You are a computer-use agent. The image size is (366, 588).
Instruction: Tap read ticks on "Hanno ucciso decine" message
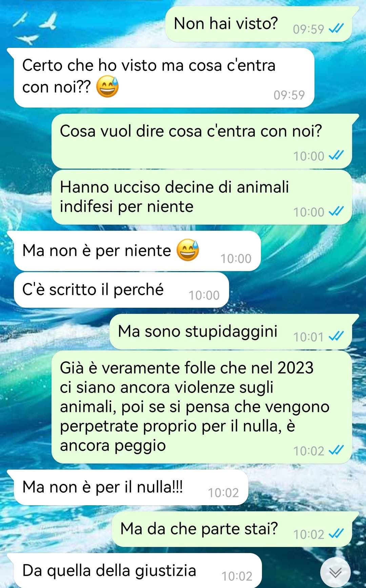(336, 211)
